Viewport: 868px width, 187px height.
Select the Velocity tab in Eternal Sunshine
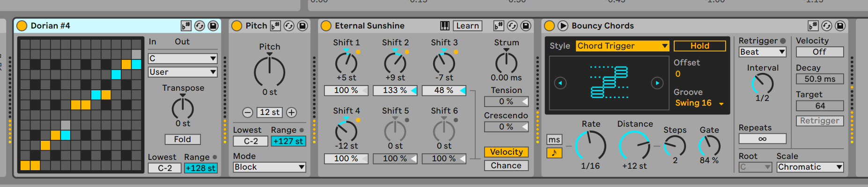506,152
